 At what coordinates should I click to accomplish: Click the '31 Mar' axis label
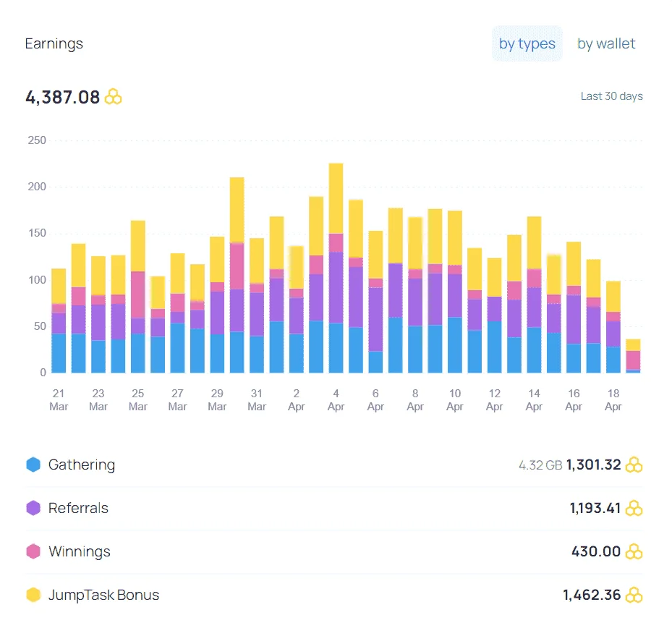coord(257,400)
